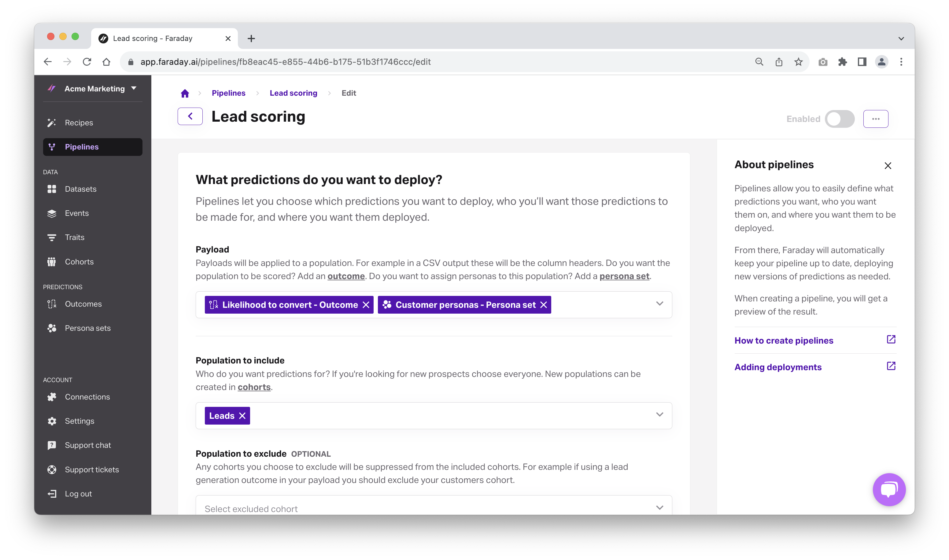This screenshot has height=560, width=949.
Task: Click the browser home icon
Action: (x=106, y=62)
